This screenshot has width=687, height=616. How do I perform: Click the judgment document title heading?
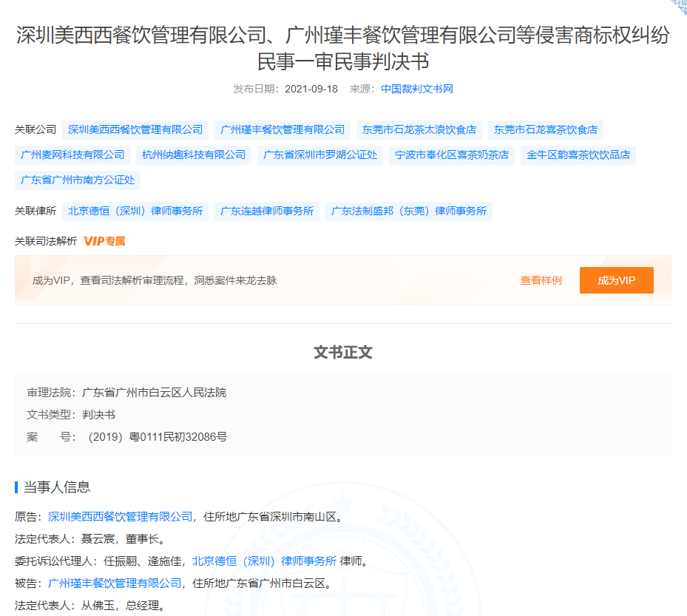343,48
